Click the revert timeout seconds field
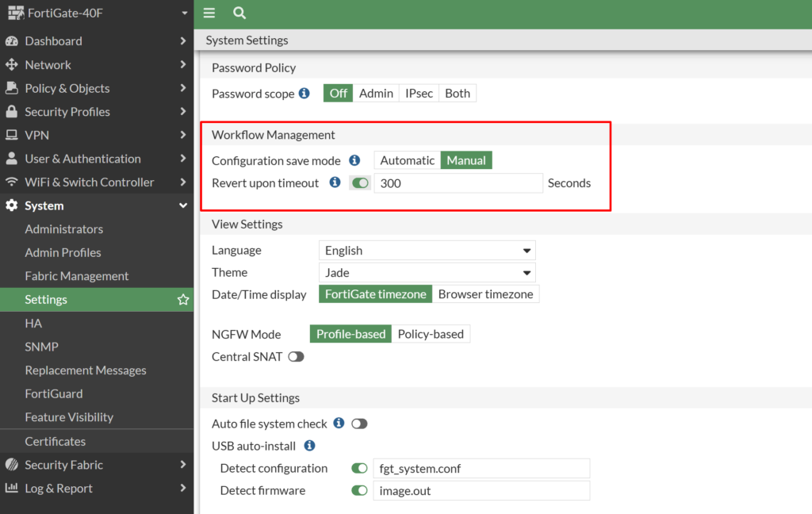The image size is (812, 514). click(x=458, y=183)
